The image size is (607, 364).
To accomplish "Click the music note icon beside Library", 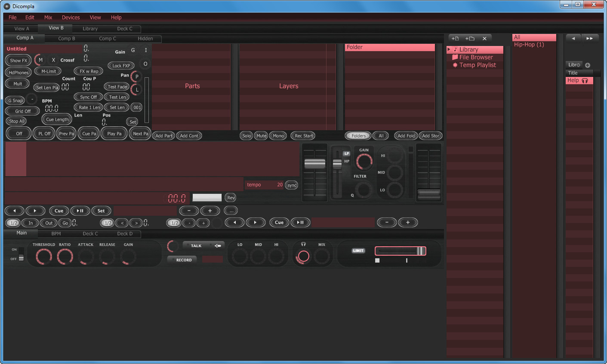I will tap(456, 49).
